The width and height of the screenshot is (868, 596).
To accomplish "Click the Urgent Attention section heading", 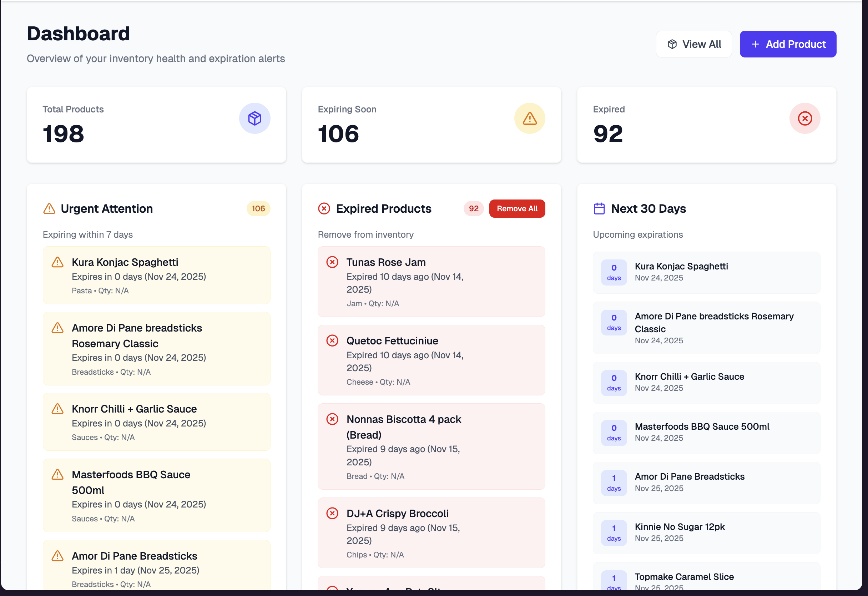I will pos(107,208).
